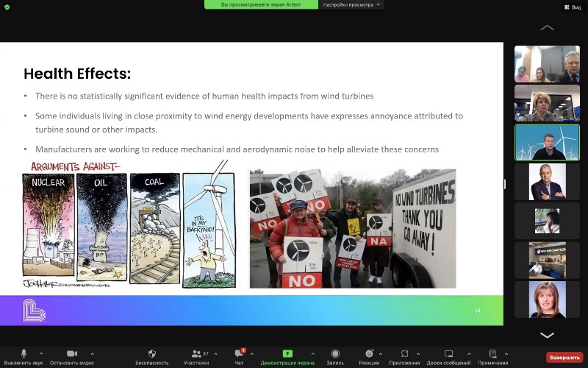Open Доски сообщений whiteboards icon
This screenshot has height=368, width=588.
tap(448, 354)
